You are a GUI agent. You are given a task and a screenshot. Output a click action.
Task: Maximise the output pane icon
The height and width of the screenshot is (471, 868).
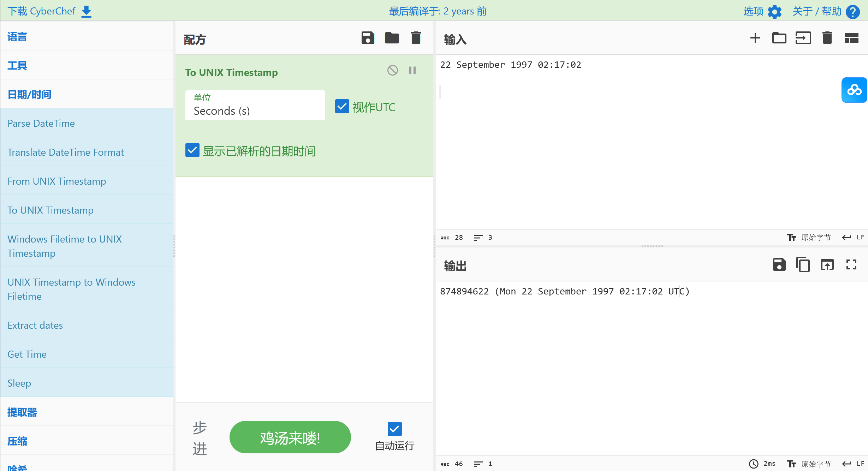pos(851,265)
